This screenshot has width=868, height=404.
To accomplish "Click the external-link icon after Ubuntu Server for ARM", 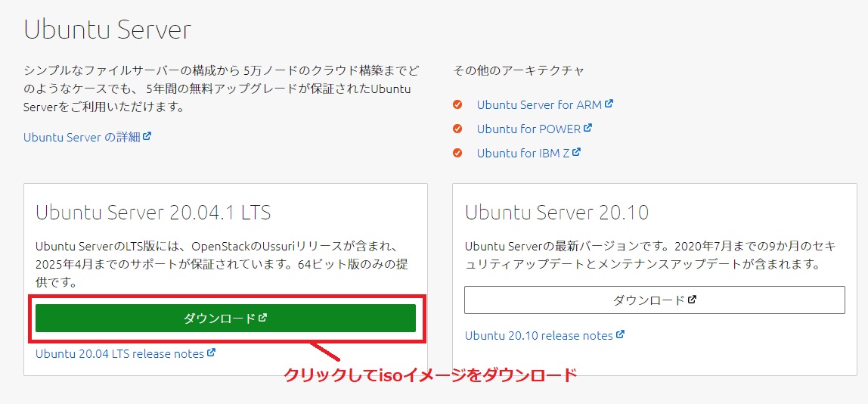I will click(x=609, y=103).
